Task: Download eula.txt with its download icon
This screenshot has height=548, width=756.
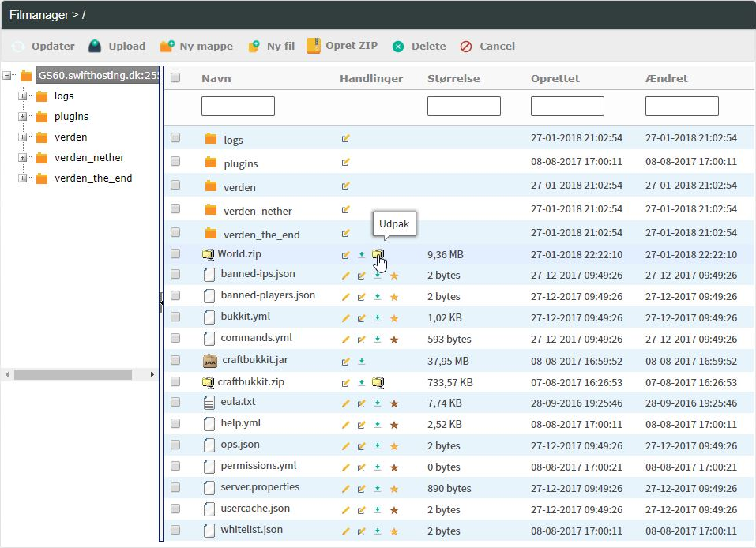Action: pyautogui.click(x=378, y=403)
